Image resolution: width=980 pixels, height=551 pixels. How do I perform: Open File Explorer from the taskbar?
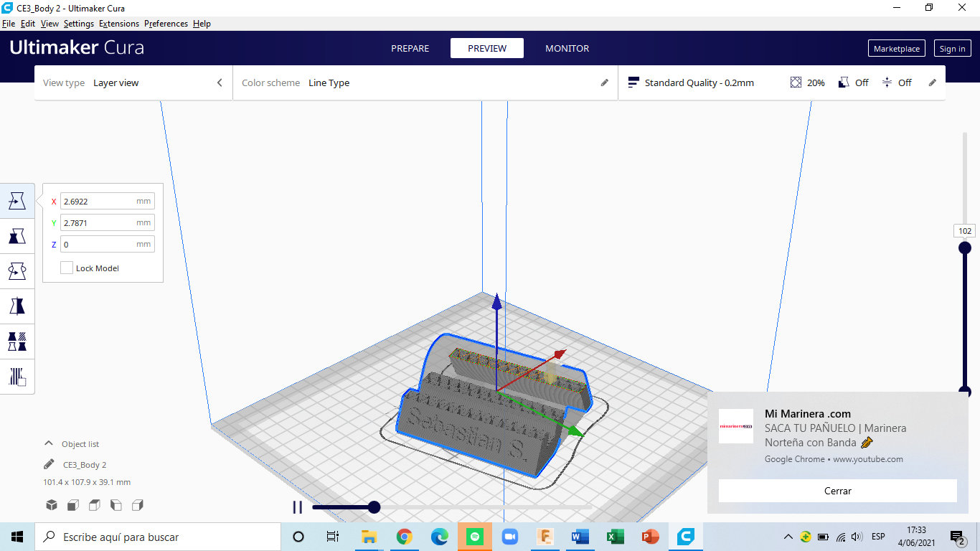click(369, 537)
